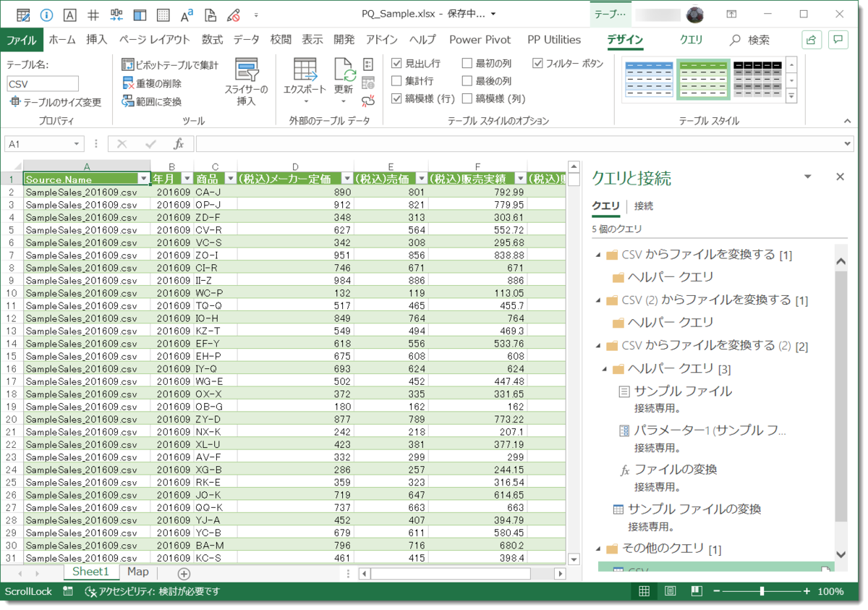Click the unlink (broken link) icon
The image size is (868, 610).
[368, 101]
